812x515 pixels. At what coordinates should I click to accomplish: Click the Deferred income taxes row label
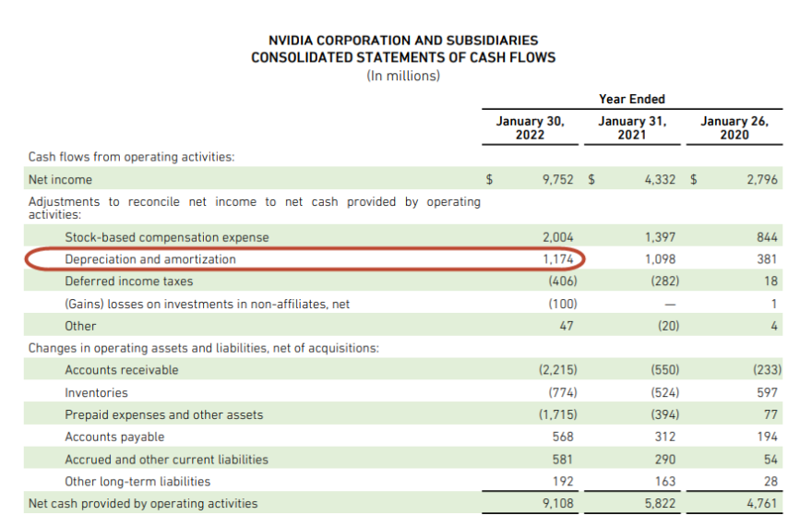tap(129, 281)
